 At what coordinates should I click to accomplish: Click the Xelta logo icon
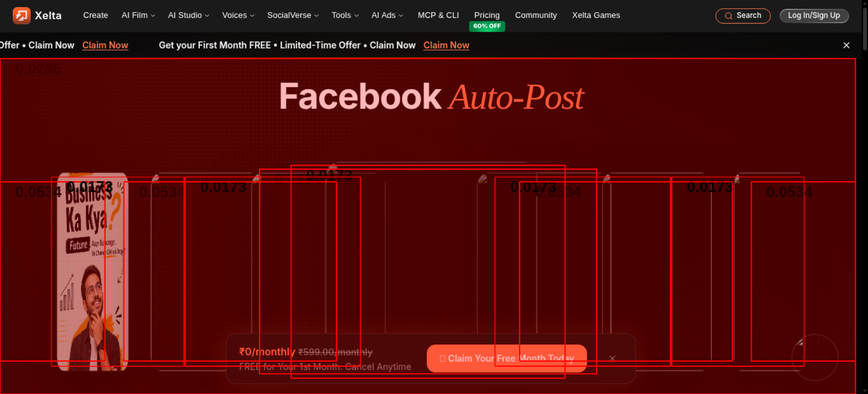[x=21, y=16]
